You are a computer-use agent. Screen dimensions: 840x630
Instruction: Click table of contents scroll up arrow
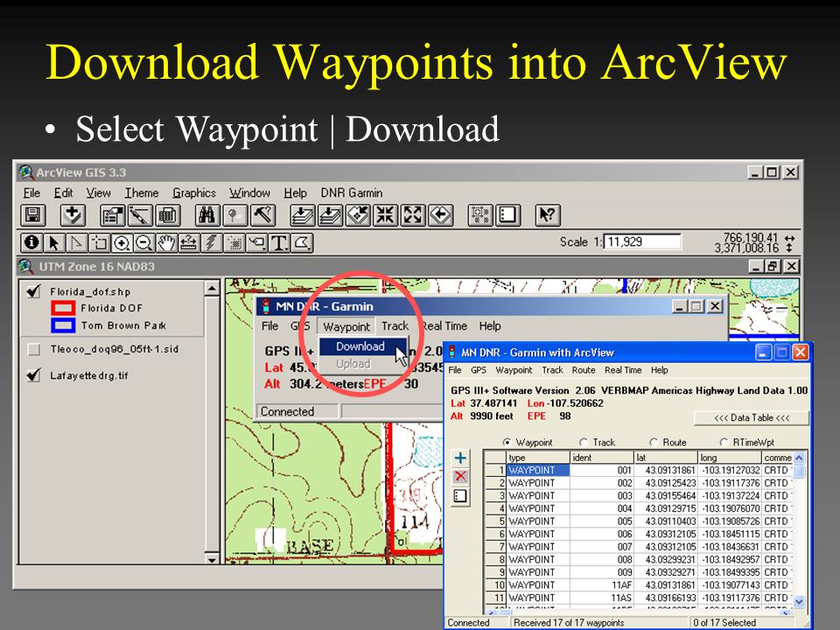(x=212, y=289)
